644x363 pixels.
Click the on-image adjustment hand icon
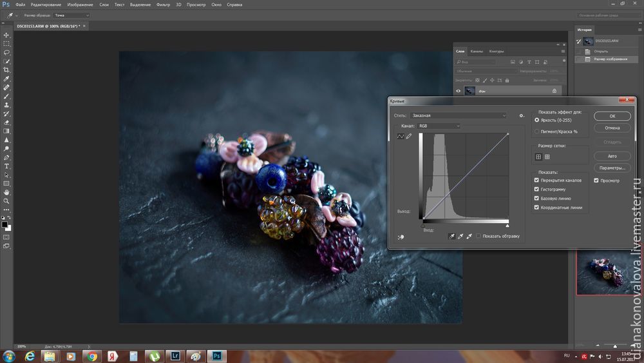[x=401, y=237]
